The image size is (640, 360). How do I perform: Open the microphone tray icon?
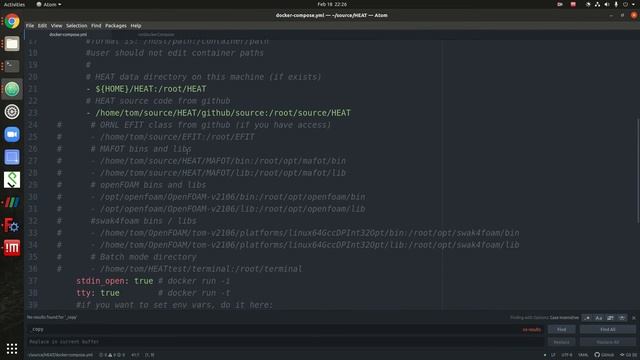[616, 4]
